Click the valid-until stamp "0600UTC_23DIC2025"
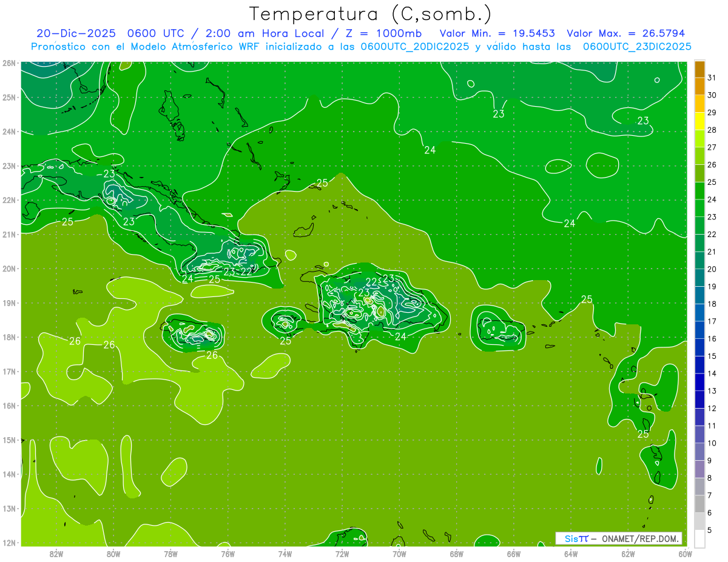The image size is (728, 562). 638,46
